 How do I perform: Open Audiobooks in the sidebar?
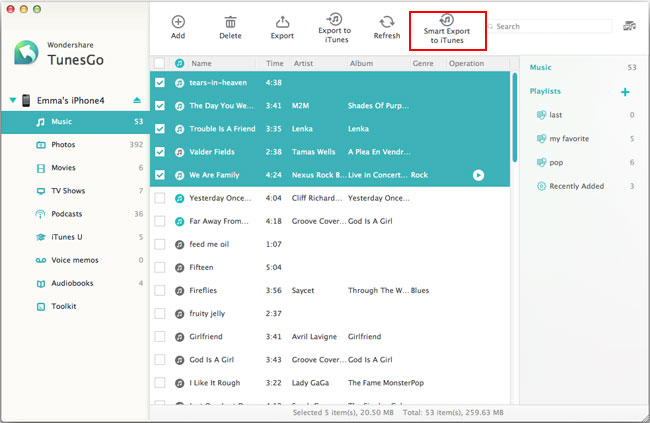click(75, 283)
